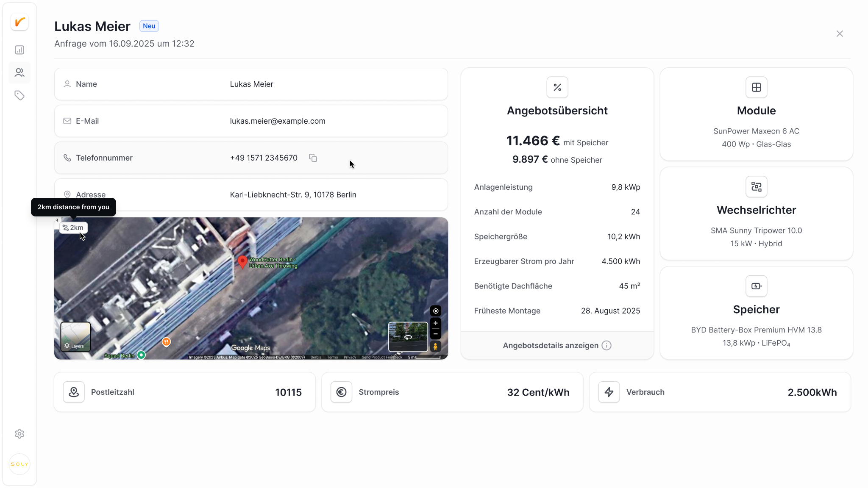Viewport: 868px width, 488px height.
Task: Open settings gear in sidebar
Action: tap(19, 434)
